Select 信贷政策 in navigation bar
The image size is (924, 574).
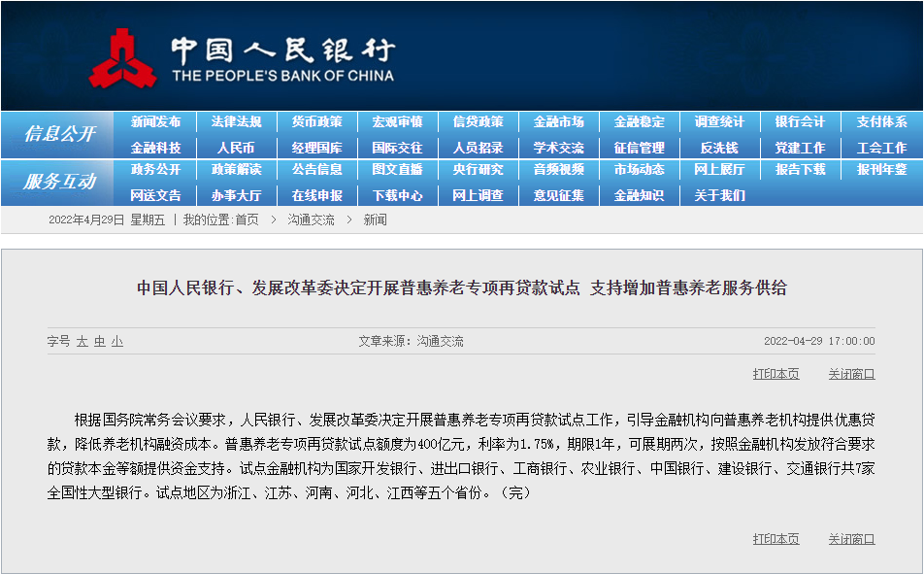point(478,122)
